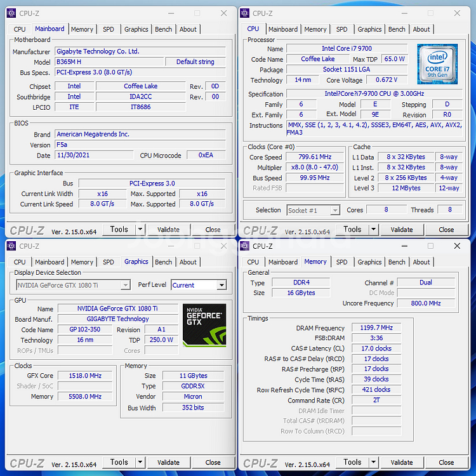Click GFX Core 1518.0 MHz value
This screenshot has width=476, height=476.
tap(85, 376)
